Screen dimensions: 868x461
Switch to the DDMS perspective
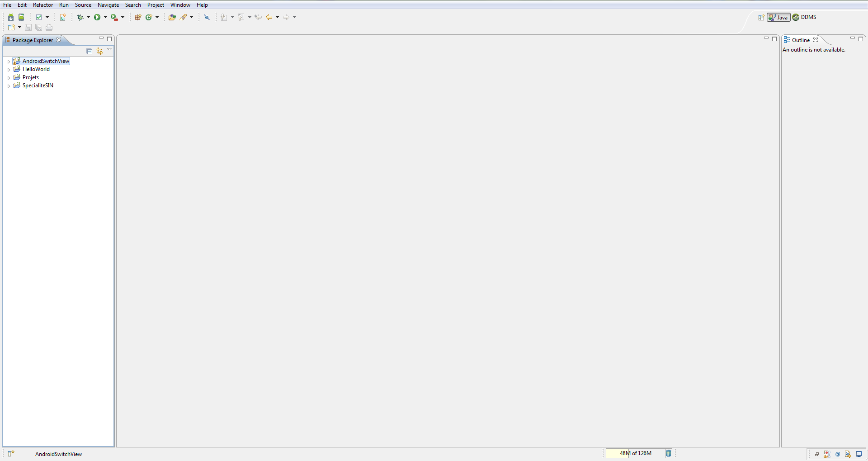tap(804, 17)
